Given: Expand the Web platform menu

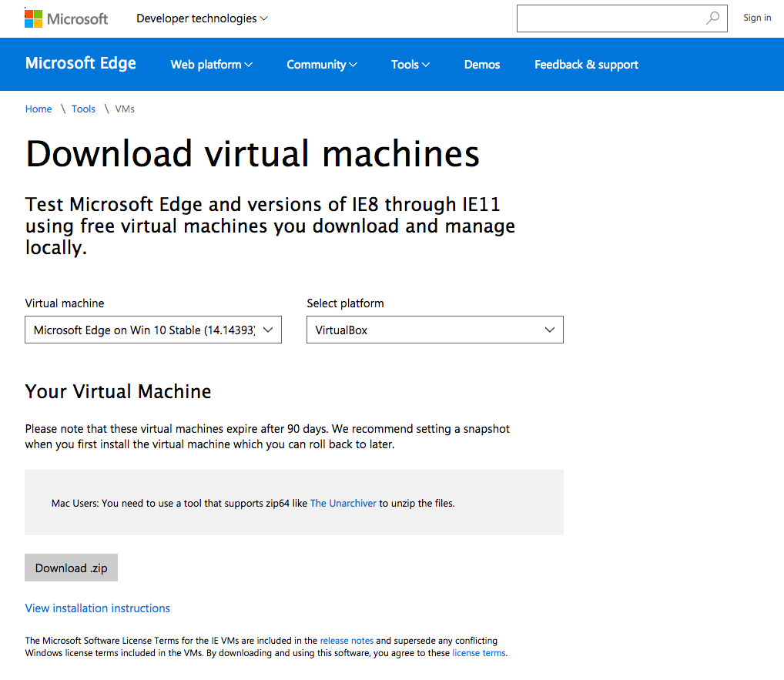Looking at the screenshot, I should (x=212, y=65).
